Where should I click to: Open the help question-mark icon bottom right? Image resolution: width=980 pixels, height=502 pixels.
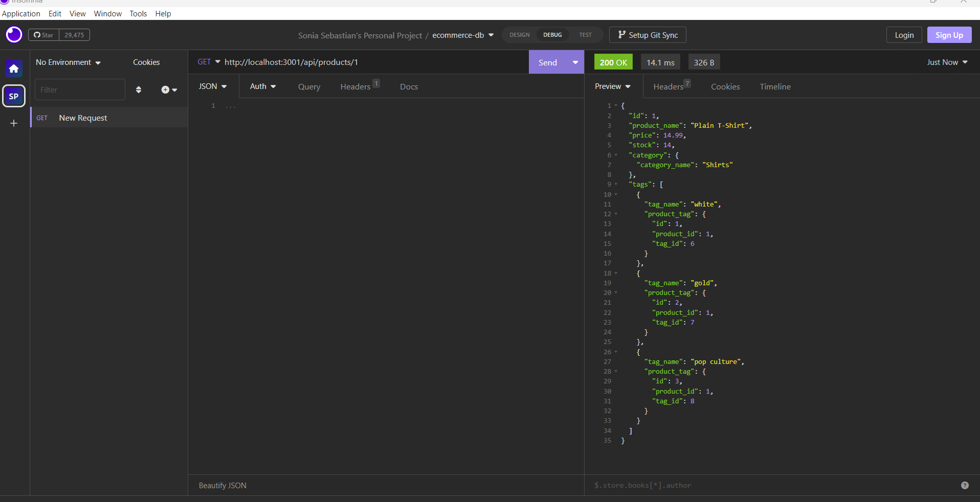click(x=965, y=485)
